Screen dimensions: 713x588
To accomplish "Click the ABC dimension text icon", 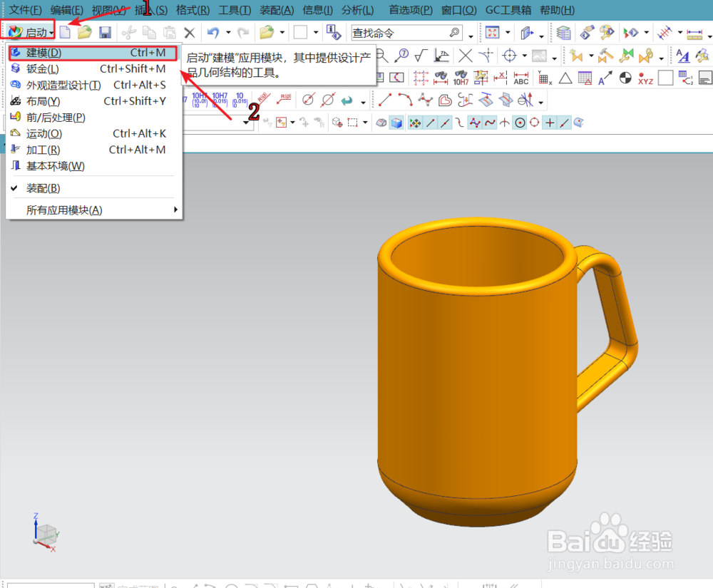I will click(x=520, y=78).
